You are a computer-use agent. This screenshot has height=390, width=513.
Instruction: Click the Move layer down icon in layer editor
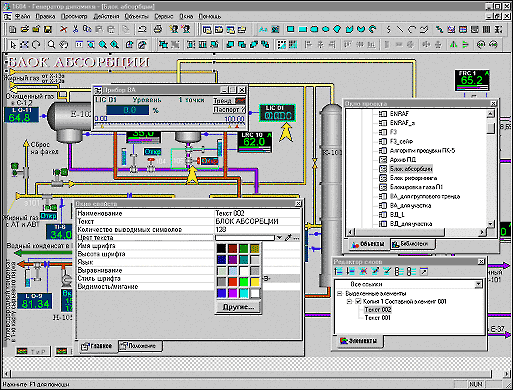pos(351,272)
